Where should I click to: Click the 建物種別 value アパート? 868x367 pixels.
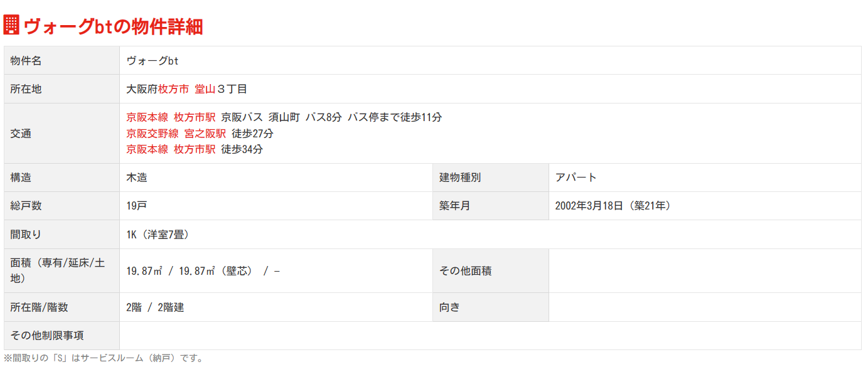[576, 178]
